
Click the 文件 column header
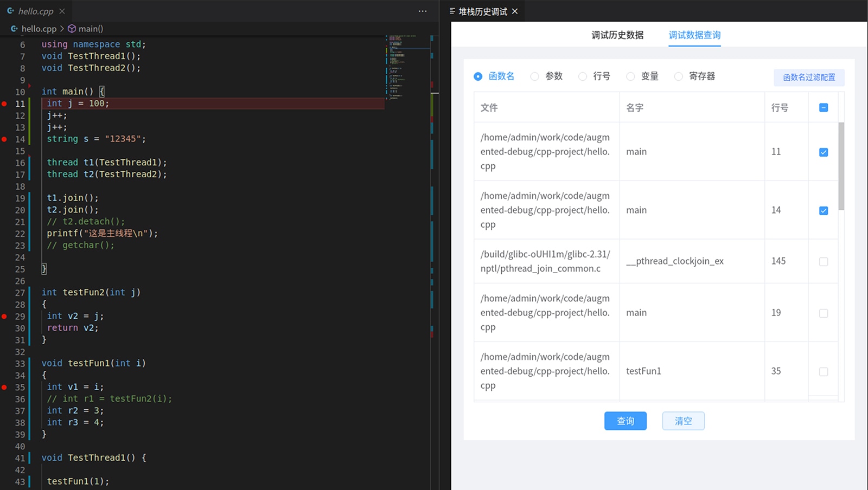[547, 107]
